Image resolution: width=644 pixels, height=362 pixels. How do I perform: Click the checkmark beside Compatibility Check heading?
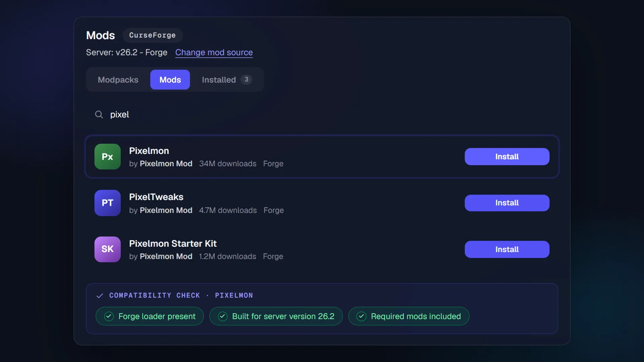tap(100, 296)
